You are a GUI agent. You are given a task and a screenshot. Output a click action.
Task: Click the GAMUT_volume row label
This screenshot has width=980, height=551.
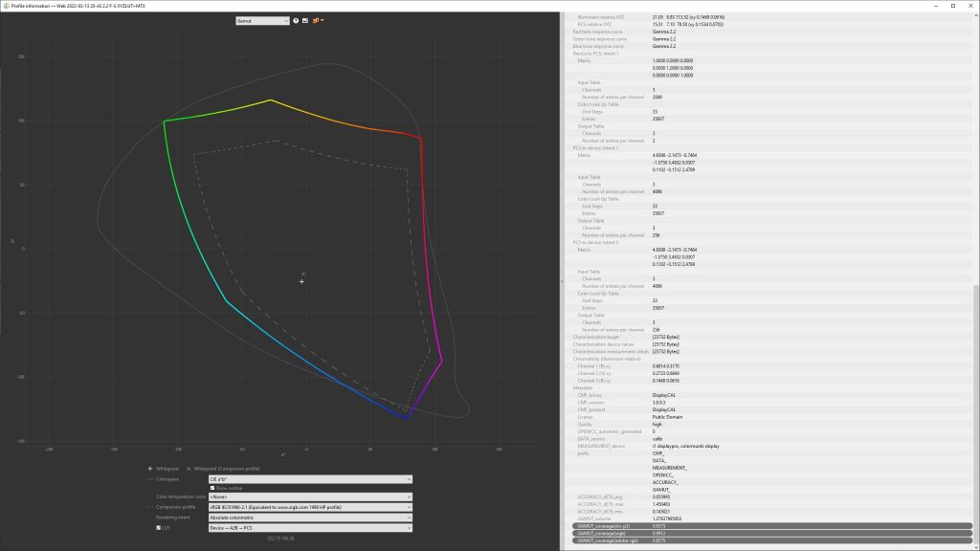(593, 518)
